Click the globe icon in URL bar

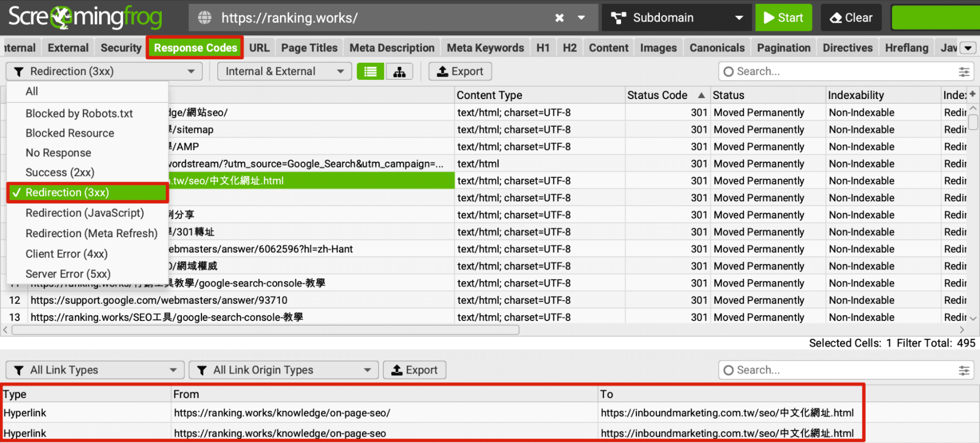[x=204, y=18]
